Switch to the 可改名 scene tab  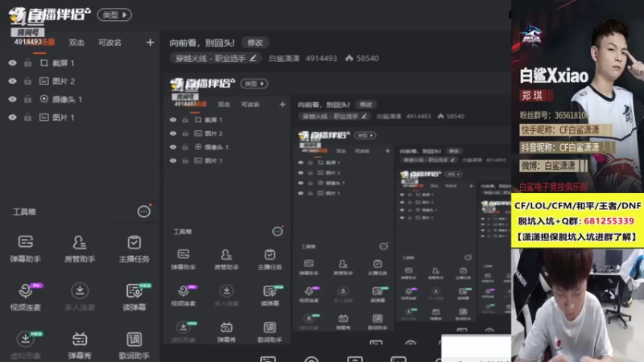point(109,43)
